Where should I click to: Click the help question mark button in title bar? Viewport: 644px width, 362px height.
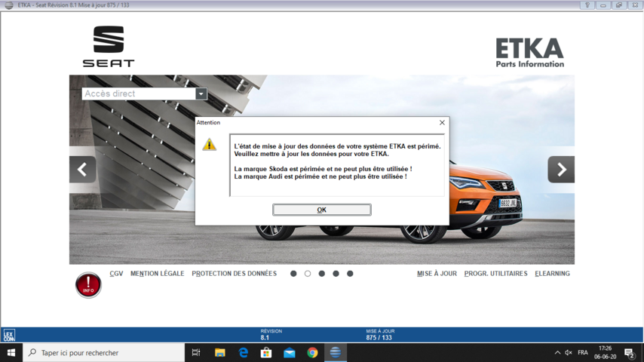point(587,5)
